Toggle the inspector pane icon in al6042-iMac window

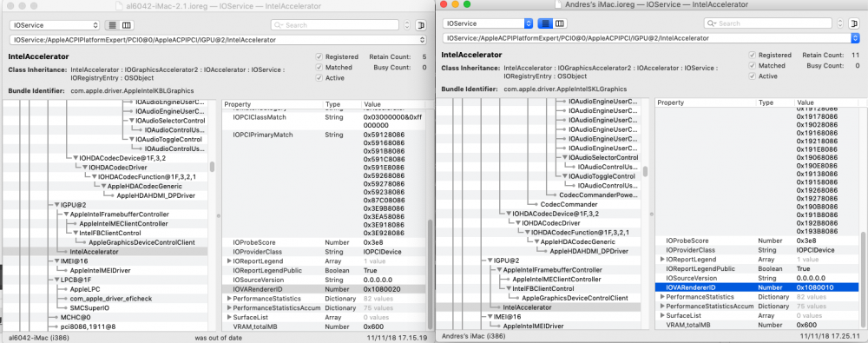click(x=421, y=25)
